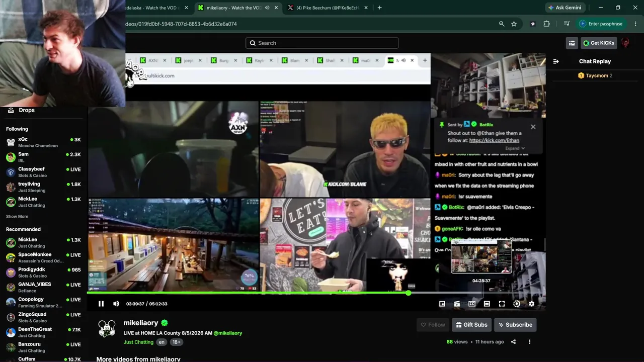Toggle theater mode in the player
Screen dimensions: 644x362
[487, 304]
